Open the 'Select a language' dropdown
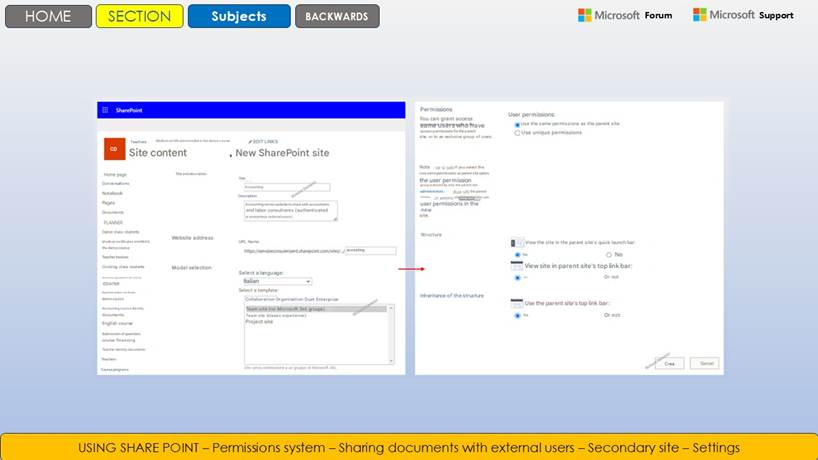Viewport: 818px width, 460px height. click(275, 282)
